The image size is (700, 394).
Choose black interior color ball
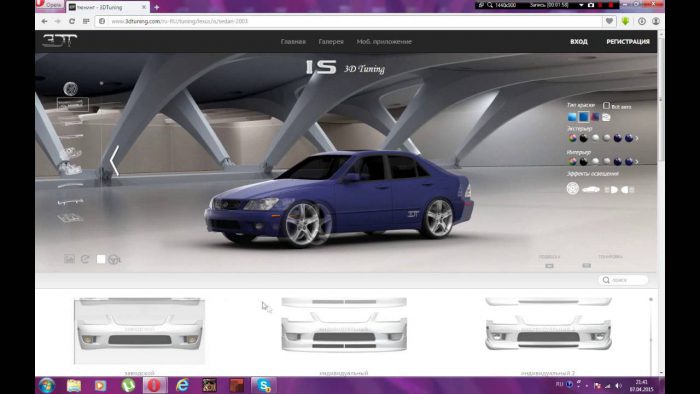point(583,162)
